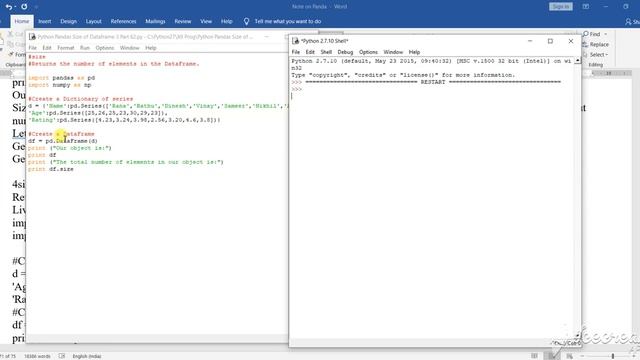640x360 pixels.
Task: Click the 'df = pd.DataFrame(d)' code line
Action: [62, 141]
